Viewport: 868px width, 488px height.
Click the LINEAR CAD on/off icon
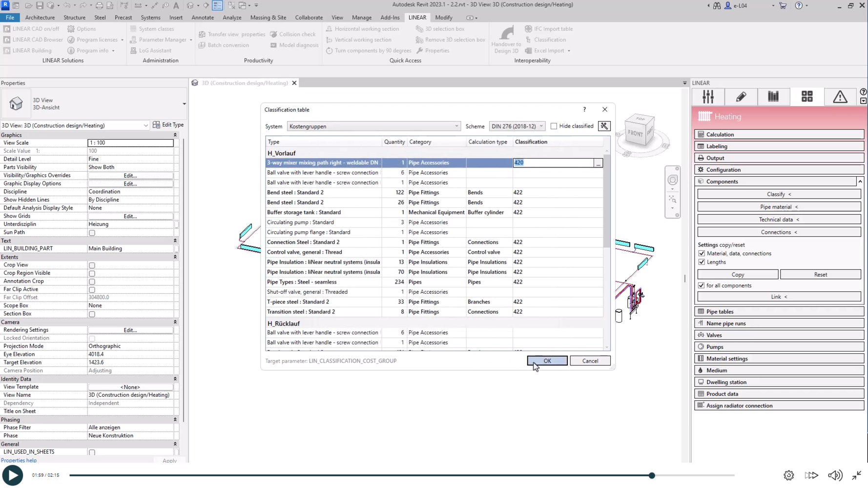pos(7,29)
